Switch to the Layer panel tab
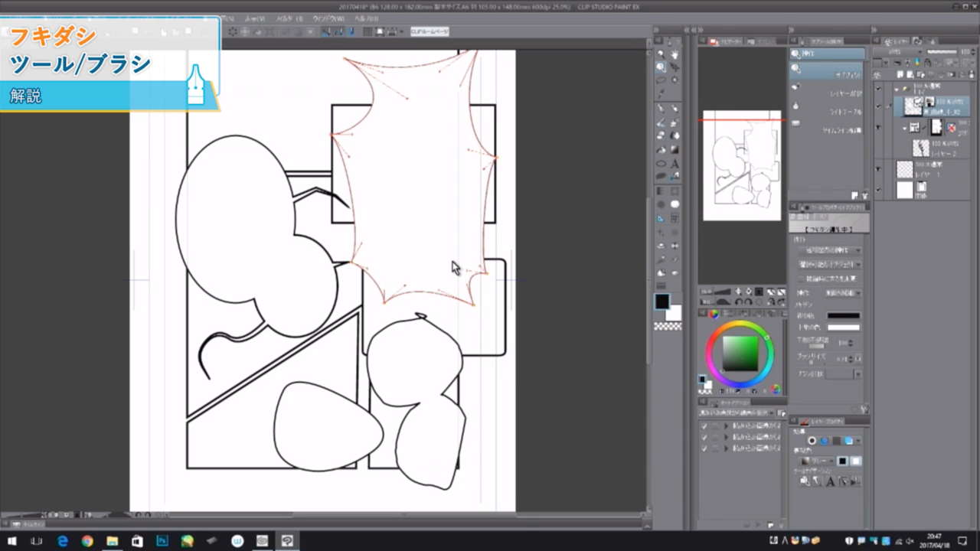The width and height of the screenshot is (980, 551). tap(897, 41)
